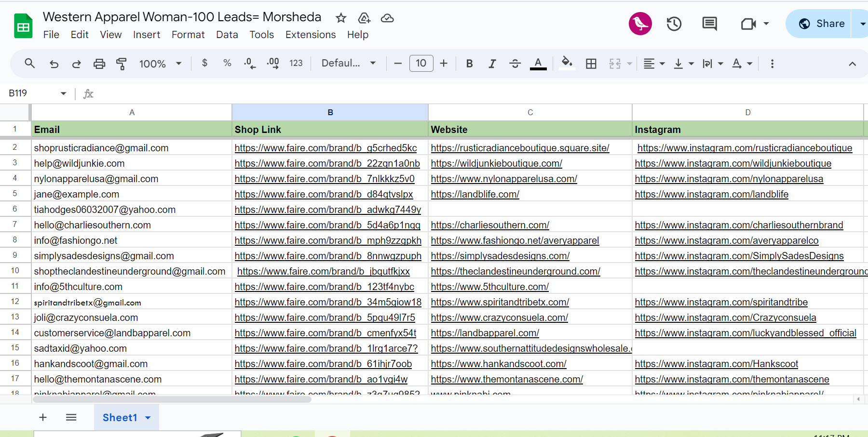Decrease decimal places
868x437 pixels.
(250, 63)
